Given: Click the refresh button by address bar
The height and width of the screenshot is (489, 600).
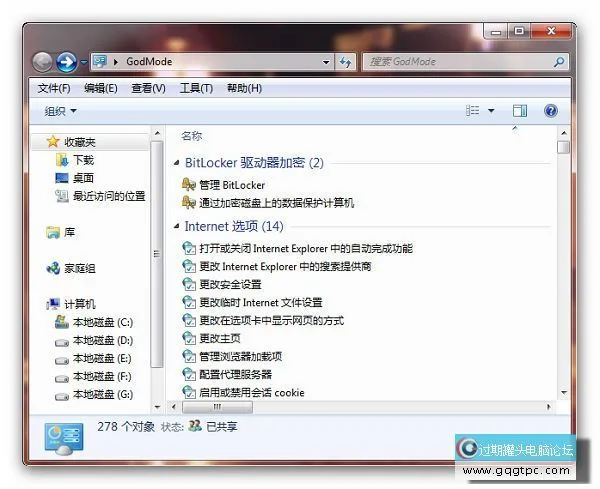Looking at the screenshot, I should pyautogui.click(x=346, y=62).
